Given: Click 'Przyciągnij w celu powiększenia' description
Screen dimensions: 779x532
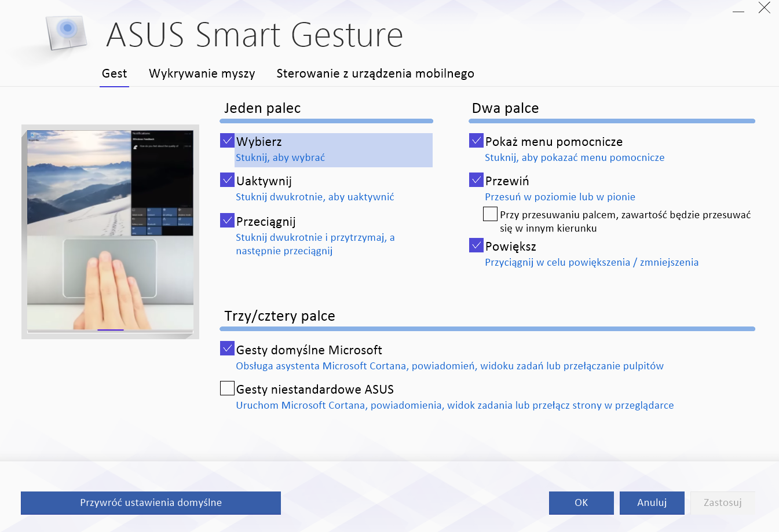Looking at the screenshot, I should (x=591, y=262).
